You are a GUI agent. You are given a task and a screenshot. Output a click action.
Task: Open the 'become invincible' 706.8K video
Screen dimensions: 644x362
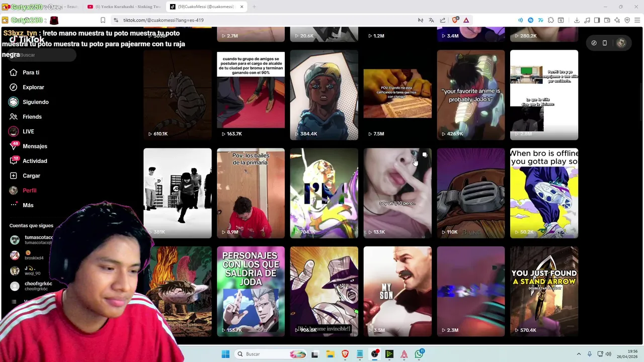pos(324,291)
